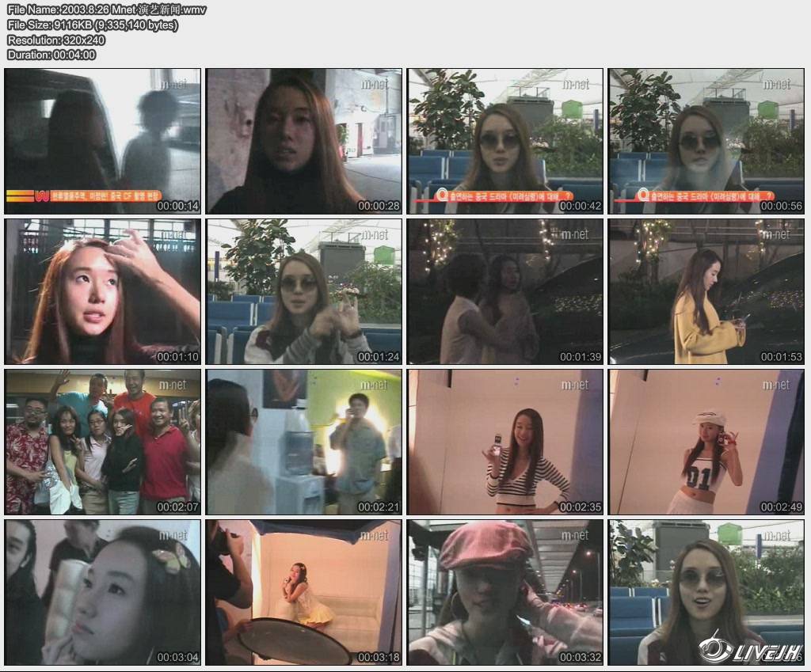
Task: Click the Duration 00:04:00 text
Action: [x=51, y=55]
